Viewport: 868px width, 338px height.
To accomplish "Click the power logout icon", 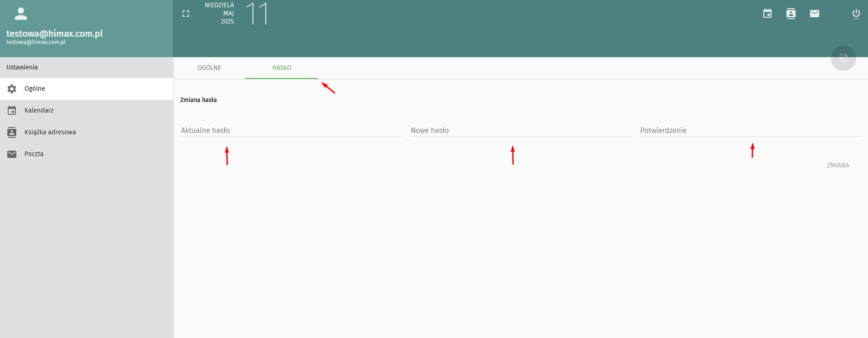I will coord(856,14).
